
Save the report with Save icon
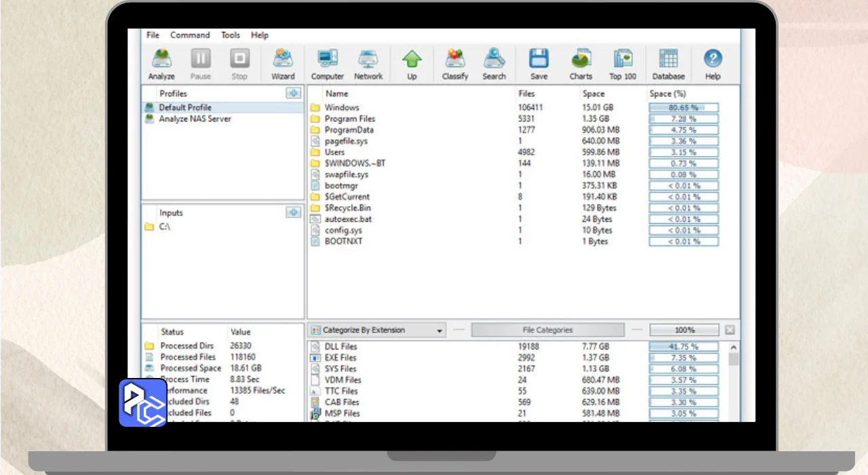539,64
